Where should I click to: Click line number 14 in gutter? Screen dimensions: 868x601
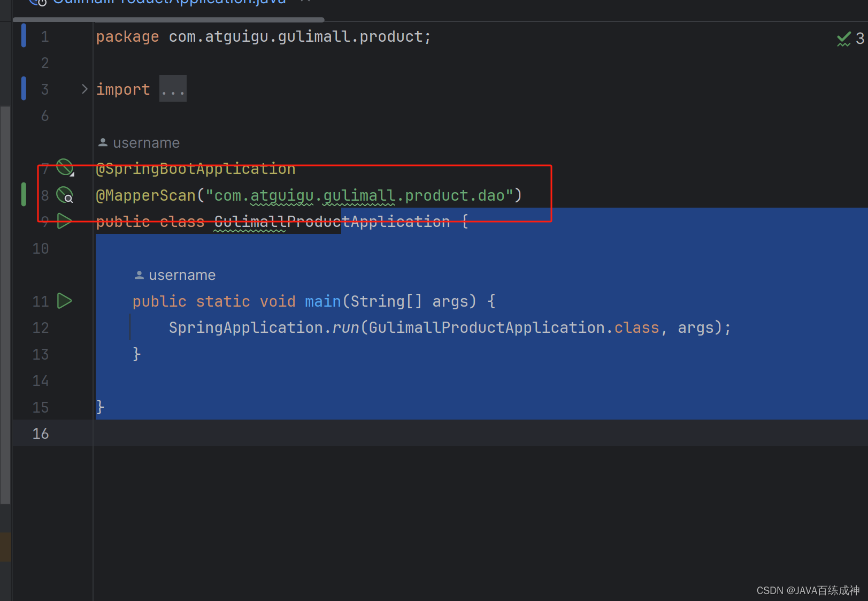tap(41, 381)
